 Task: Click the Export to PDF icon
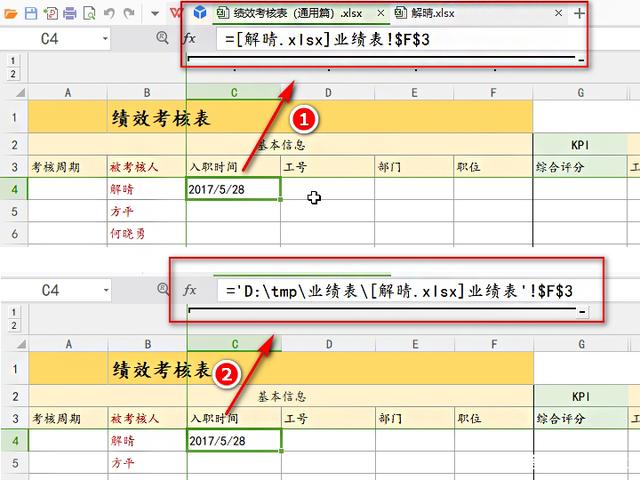tap(51, 13)
